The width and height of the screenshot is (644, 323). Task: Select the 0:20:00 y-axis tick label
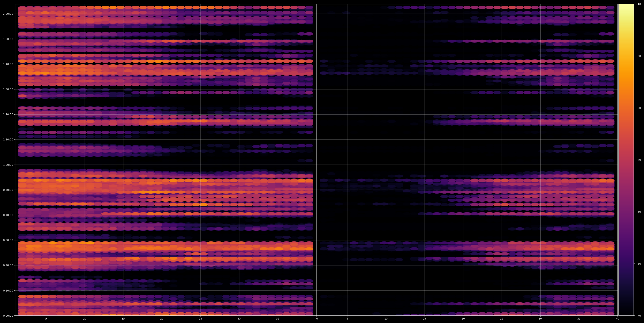[8, 265]
